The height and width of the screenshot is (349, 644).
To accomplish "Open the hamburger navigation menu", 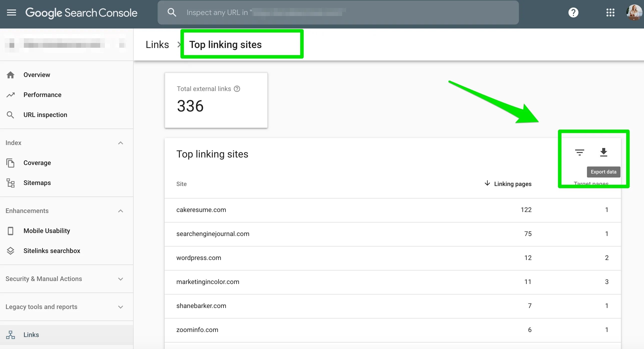I will (11, 12).
